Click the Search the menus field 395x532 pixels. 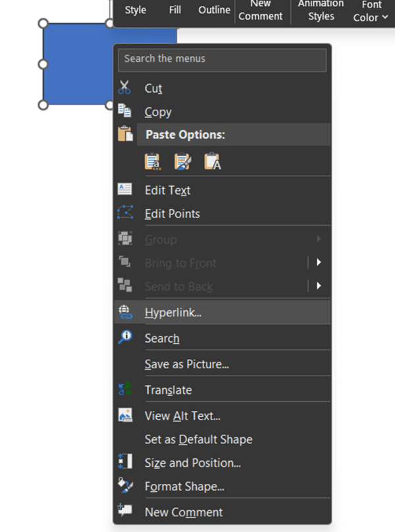point(222,59)
